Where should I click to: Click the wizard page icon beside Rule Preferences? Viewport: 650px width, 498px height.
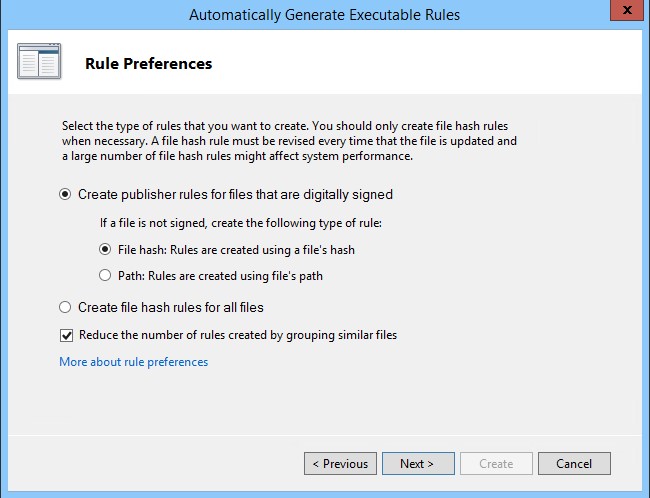pyautogui.click(x=39, y=62)
